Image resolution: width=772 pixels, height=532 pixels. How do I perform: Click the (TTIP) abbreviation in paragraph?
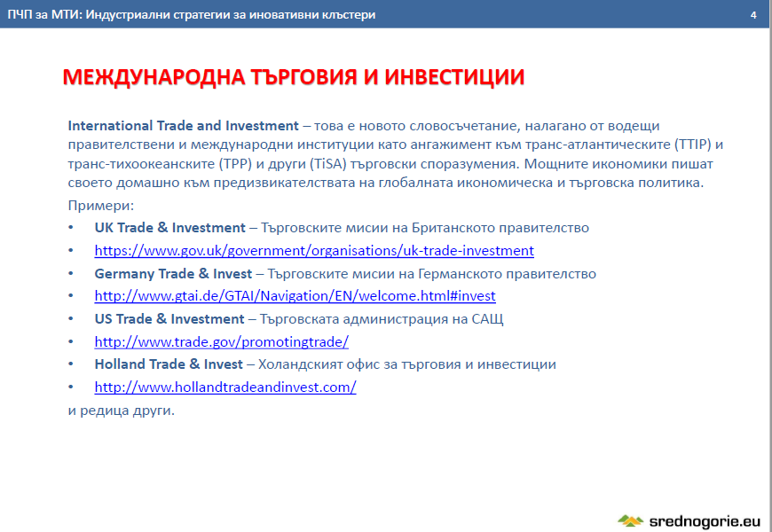pyautogui.click(x=693, y=145)
